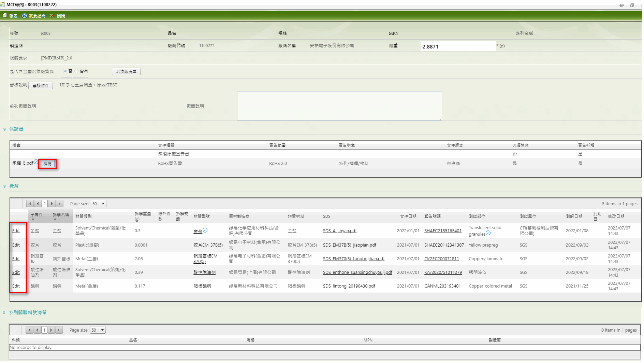Click the 審核附件 review attachment button
Viewport: 644px width, 363px height.
point(41,85)
